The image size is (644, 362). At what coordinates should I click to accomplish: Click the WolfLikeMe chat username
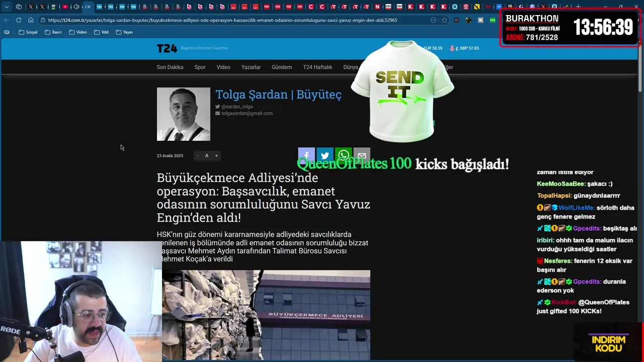[577, 208]
